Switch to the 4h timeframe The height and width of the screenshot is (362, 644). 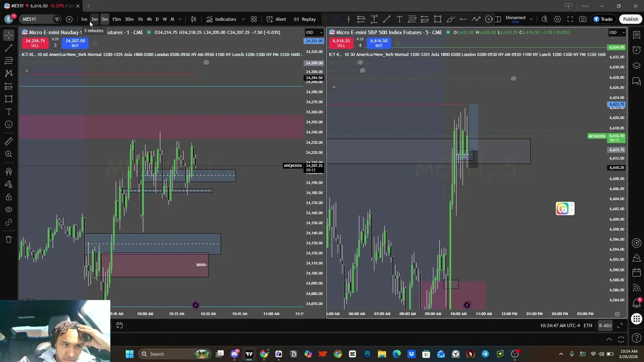pyautogui.click(x=149, y=19)
